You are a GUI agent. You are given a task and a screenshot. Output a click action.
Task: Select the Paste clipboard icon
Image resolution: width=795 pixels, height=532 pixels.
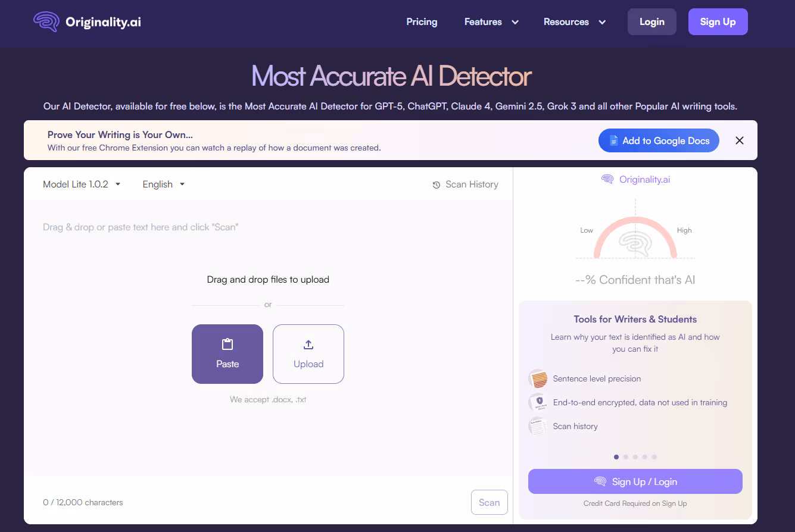pos(227,344)
